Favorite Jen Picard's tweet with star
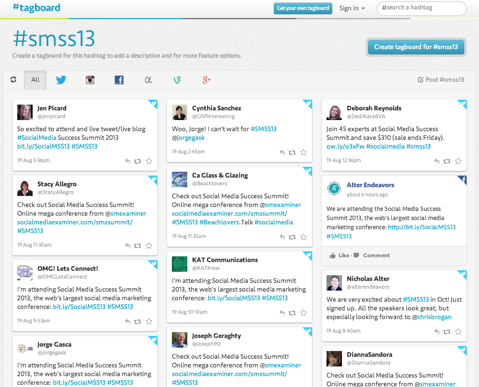This screenshot has width=479, height=387. 149,161
